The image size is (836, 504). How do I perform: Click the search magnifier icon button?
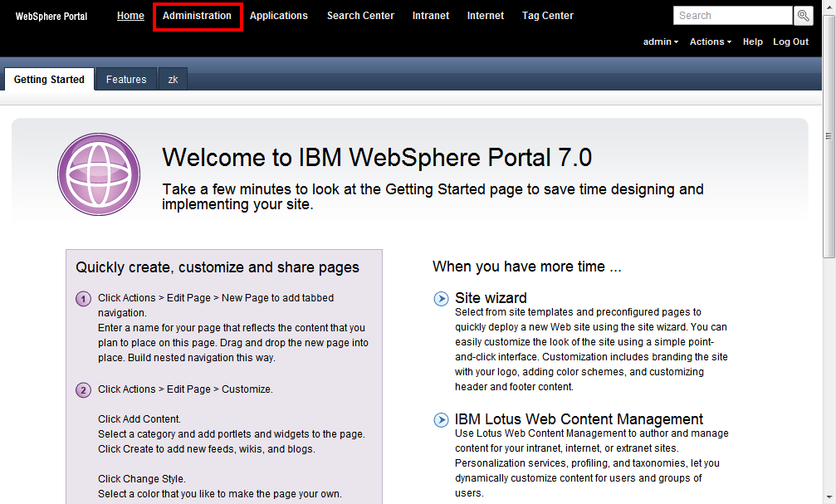click(804, 16)
